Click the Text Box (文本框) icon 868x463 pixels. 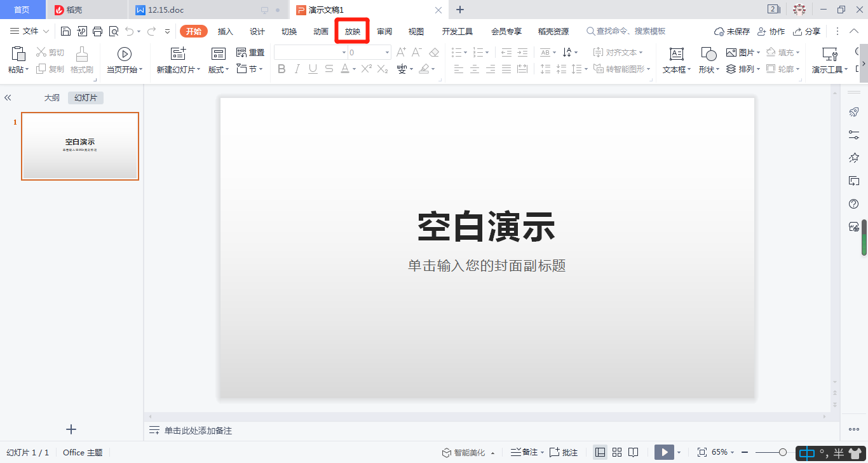tap(677, 54)
